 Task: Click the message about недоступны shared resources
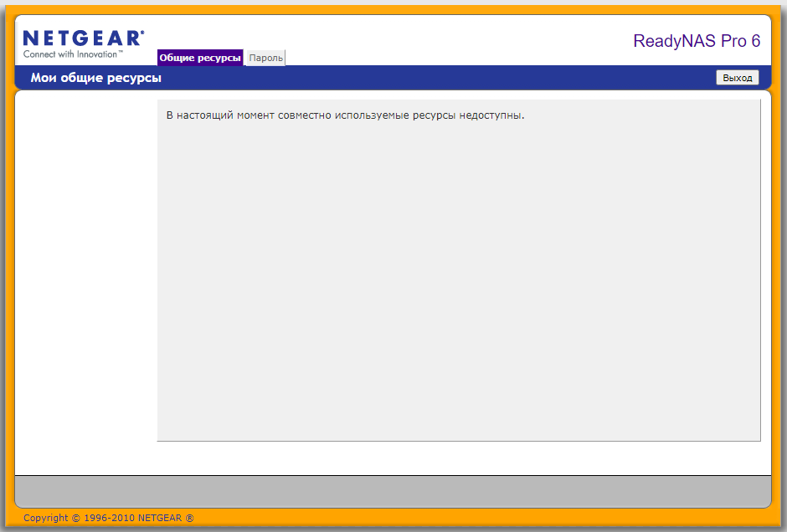pos(345,115)
